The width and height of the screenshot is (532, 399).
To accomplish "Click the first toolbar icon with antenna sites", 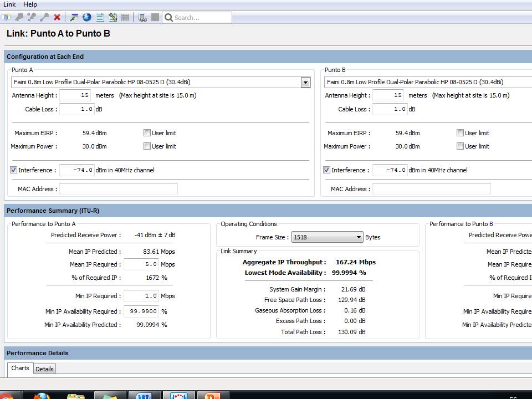I will coord(6,17).
